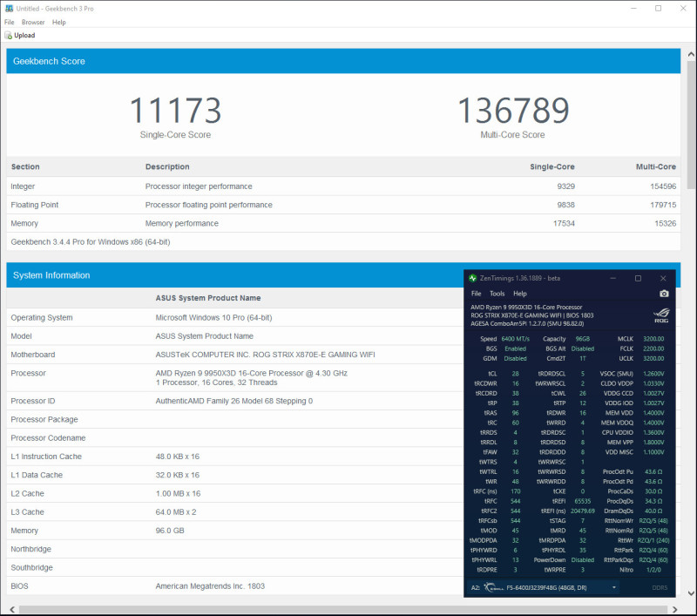Minimize the Geekbench window
The width and height of the screenshot is (697, 616).
(x=634, y=8)
